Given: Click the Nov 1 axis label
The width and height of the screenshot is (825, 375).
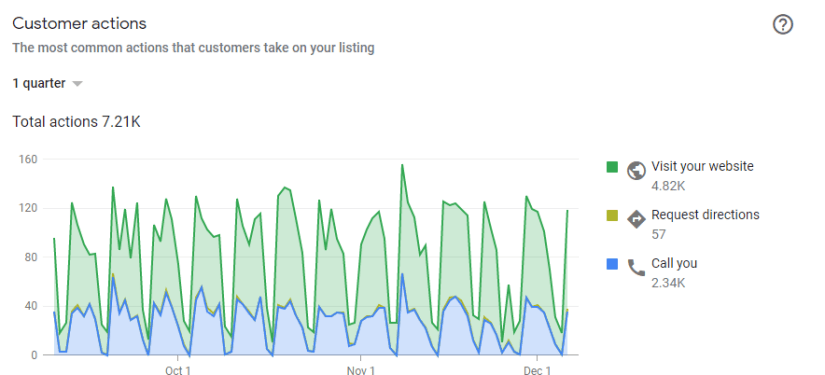Looking at the screenshot, I should click(361, 370).
